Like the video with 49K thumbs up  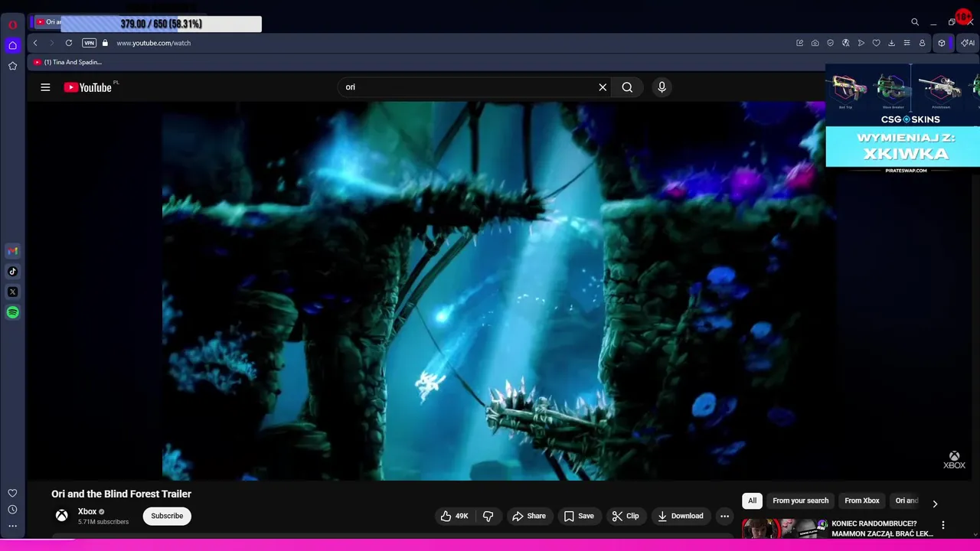pos(454,516)
